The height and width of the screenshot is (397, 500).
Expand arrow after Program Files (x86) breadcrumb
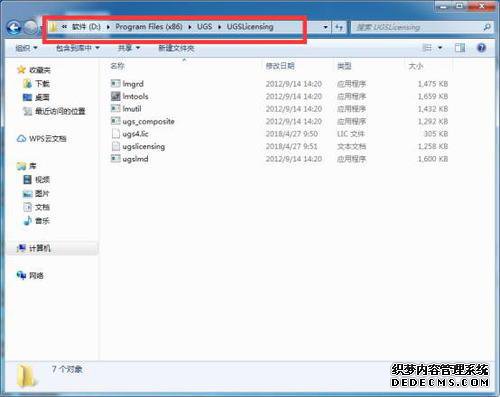[x=190, y=27]
